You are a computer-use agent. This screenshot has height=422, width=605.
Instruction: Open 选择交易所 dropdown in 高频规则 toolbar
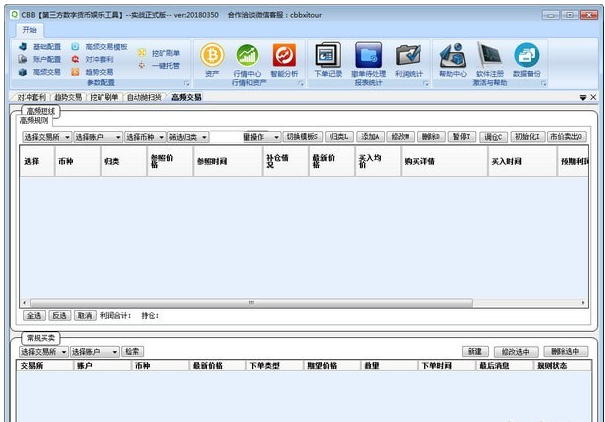tap(47, 137)
